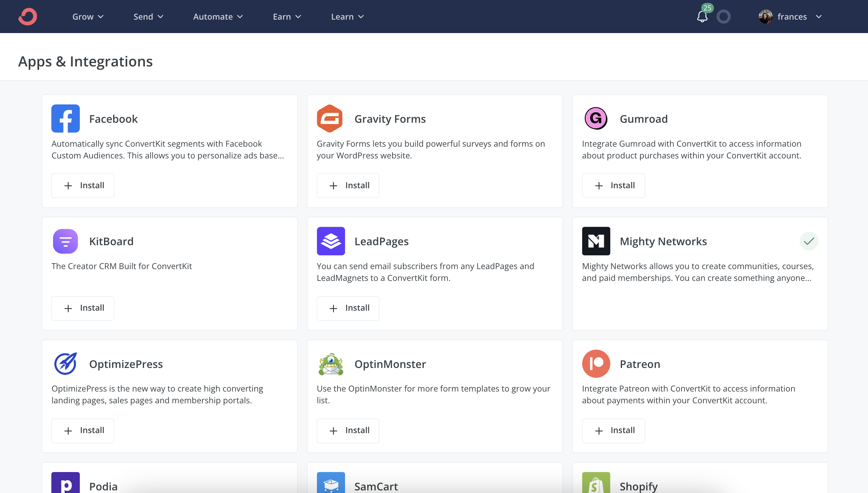The image size is (868, 493).
Task: Install the Gumroad integration
Action: click(x=613, y=186)
